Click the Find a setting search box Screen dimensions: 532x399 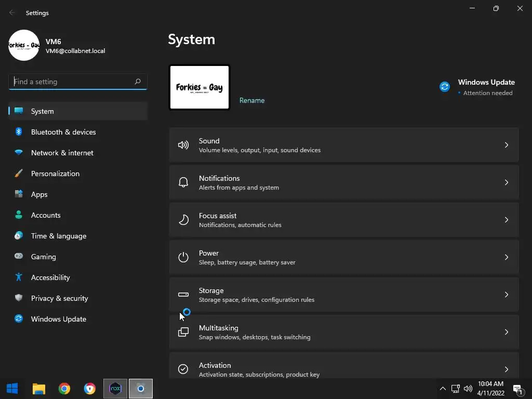pyautogui.click(x=78, y=82)
